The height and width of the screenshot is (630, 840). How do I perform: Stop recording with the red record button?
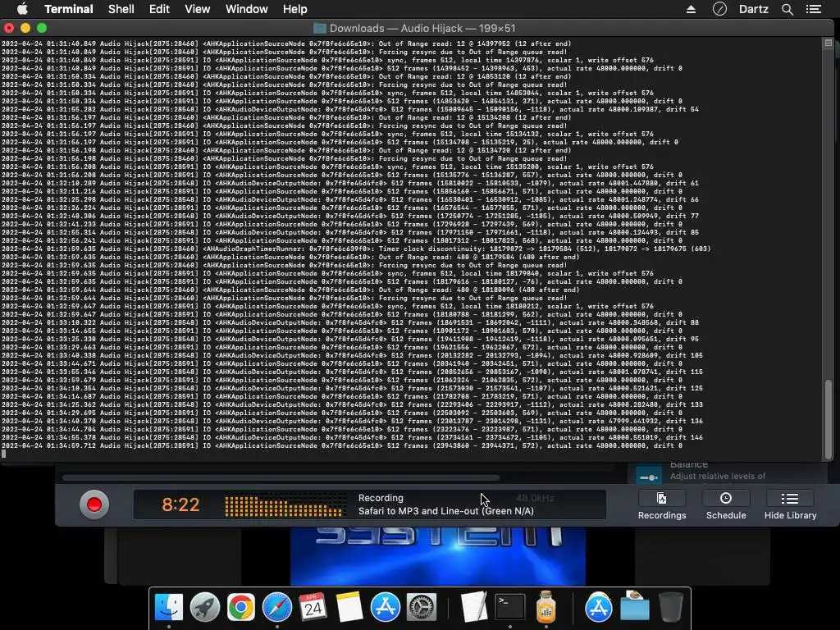point(94,504)
